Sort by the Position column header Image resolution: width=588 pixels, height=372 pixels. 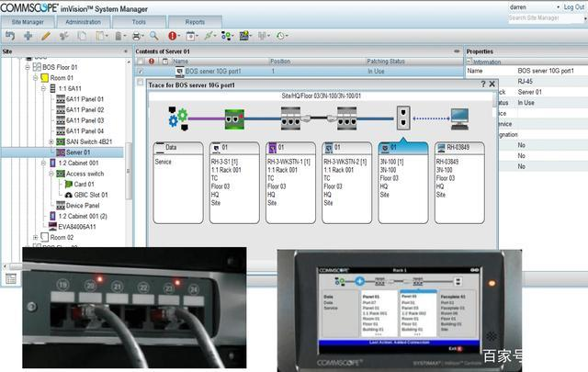coord(280,62)
